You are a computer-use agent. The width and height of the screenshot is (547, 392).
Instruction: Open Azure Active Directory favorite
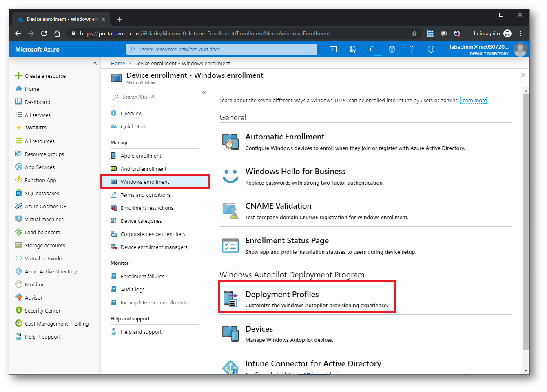coord(46,271)
